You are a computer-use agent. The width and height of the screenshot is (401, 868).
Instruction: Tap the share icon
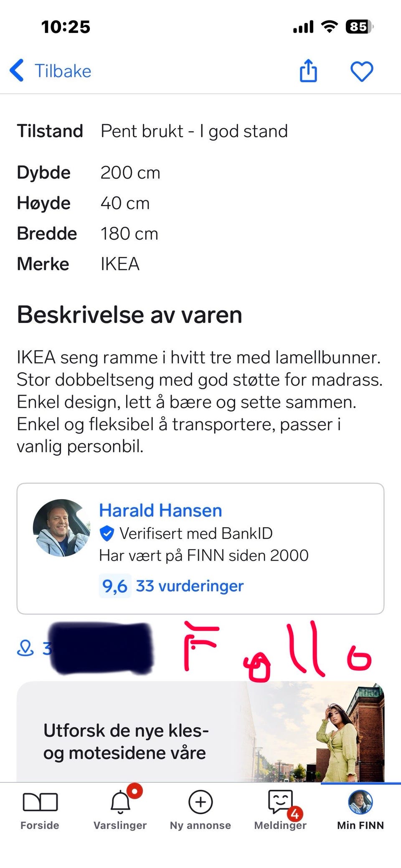click(x=308, y=71)
